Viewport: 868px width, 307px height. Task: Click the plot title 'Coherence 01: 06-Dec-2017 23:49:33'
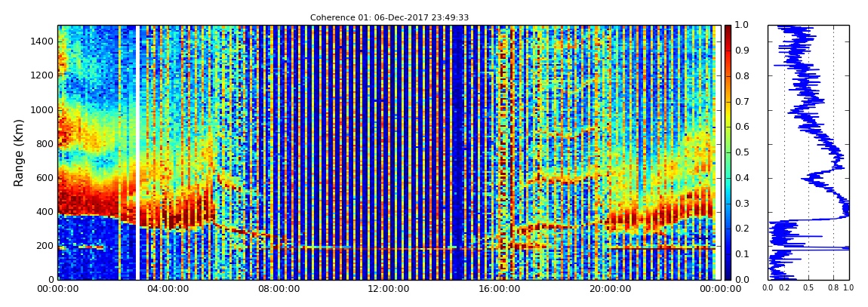point(389,17)
